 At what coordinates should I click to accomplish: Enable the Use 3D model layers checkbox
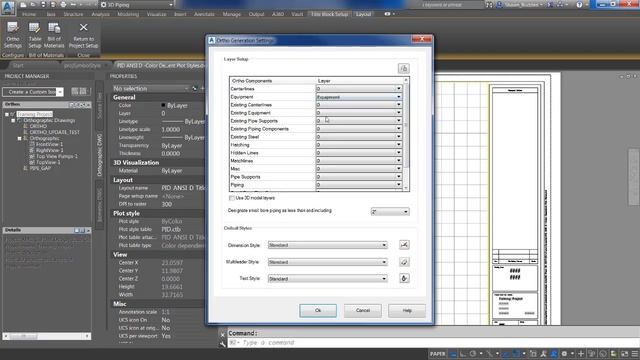pyautogui.click(x=231, y=198)
